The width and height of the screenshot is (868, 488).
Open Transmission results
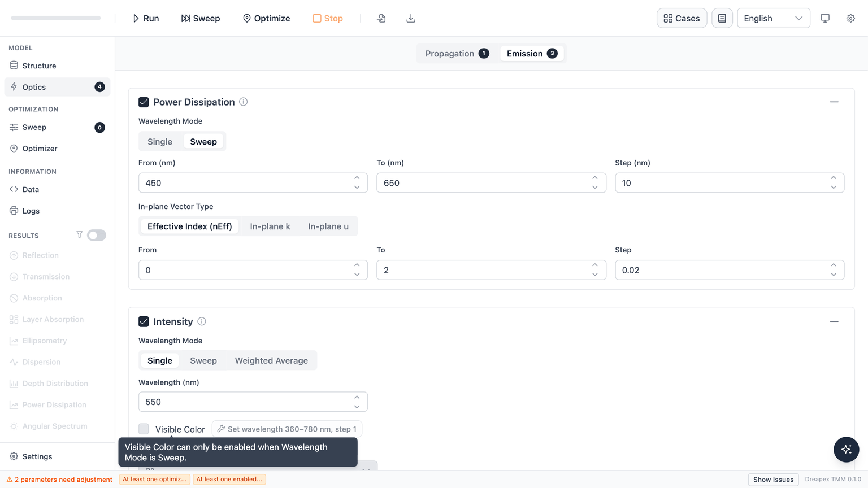(57, 277)
